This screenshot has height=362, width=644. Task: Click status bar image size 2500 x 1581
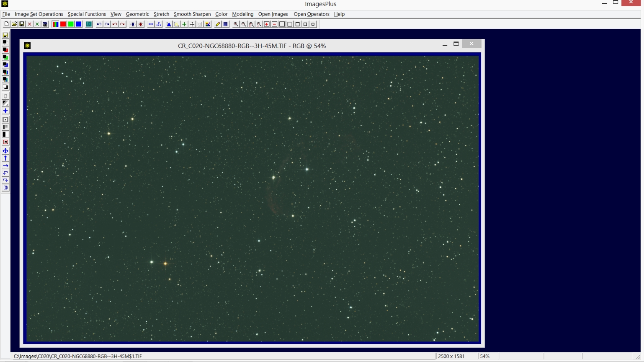451,356
